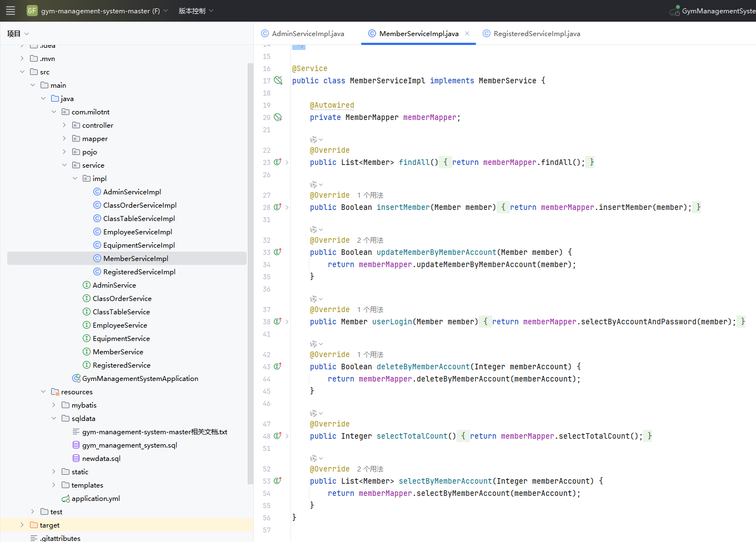Expand folded selectTotalCount method at line 48

287,436
